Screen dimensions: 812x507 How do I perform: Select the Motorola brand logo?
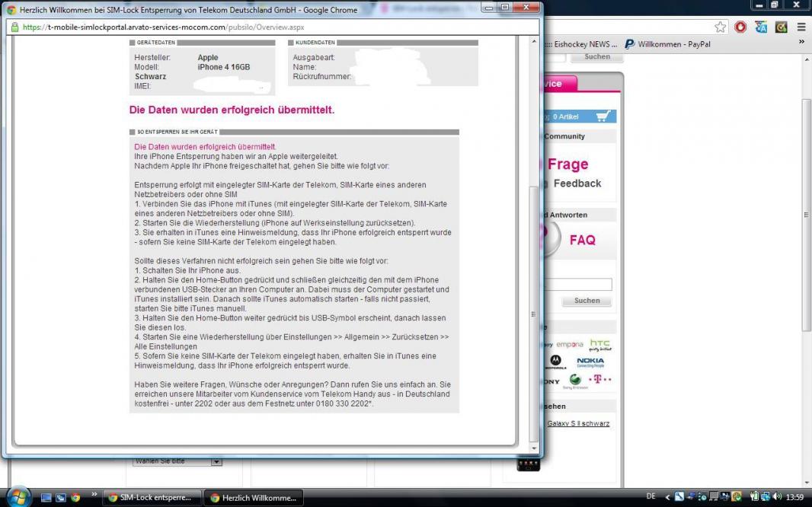(555, 362)
